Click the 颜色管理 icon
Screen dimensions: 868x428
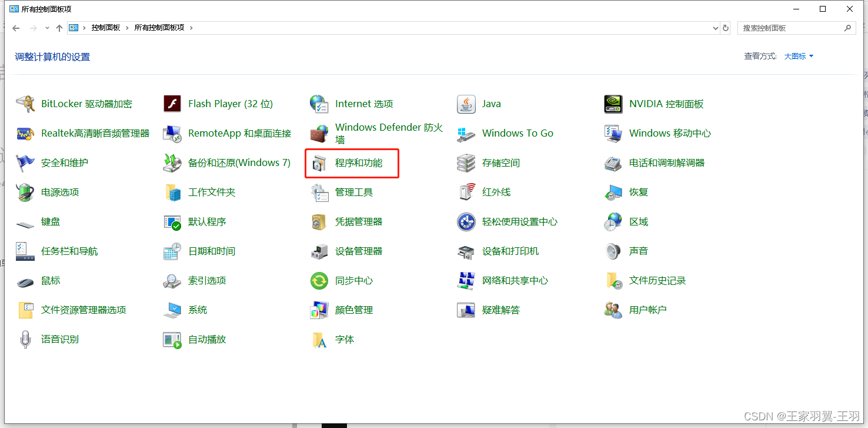pos(319,310)
